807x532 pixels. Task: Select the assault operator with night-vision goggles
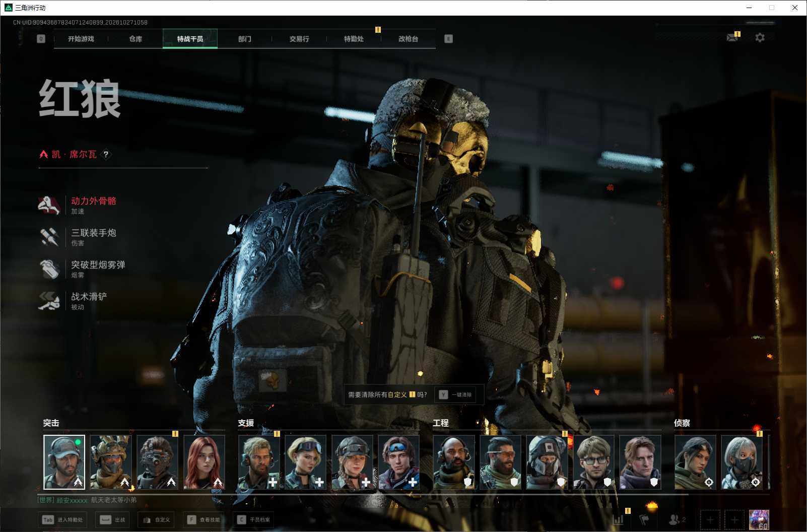pyautogui.click(x=157, y=462)
